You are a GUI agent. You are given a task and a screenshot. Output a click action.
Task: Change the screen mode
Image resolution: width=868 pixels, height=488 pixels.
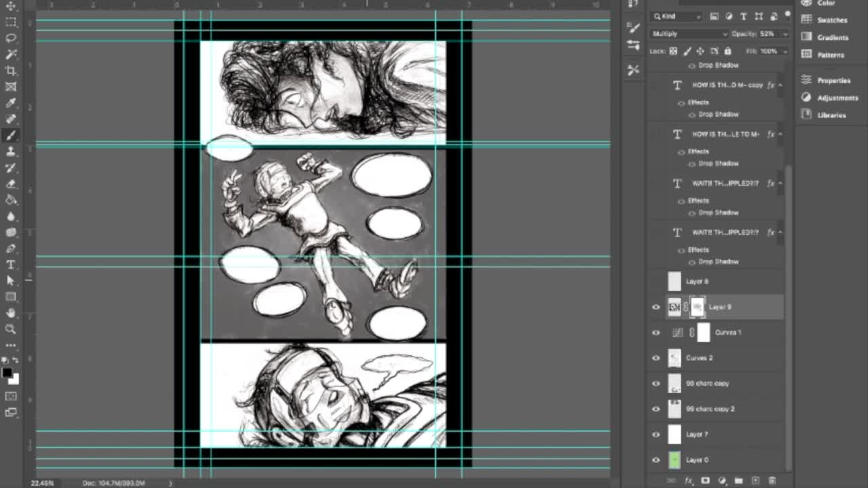11,411
